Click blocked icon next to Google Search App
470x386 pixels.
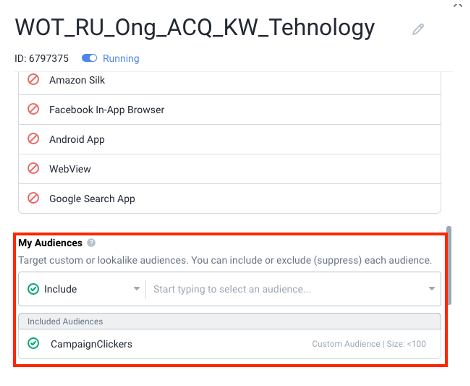tap(33, 198)
